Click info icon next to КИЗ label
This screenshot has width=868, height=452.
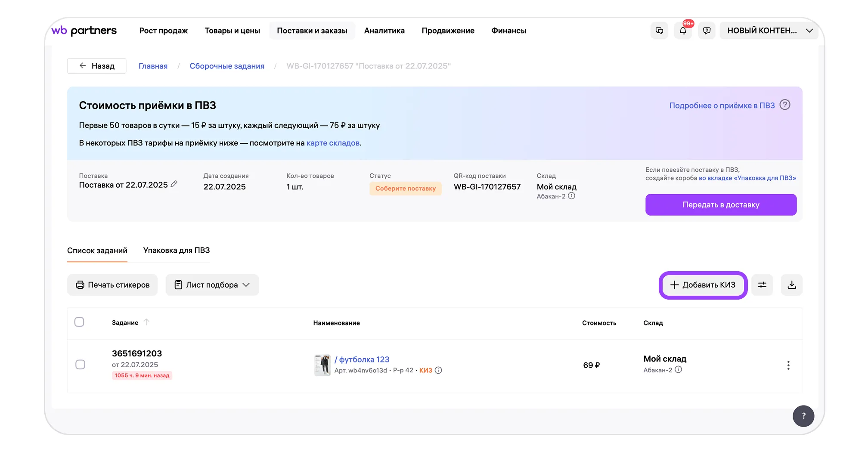438,370
